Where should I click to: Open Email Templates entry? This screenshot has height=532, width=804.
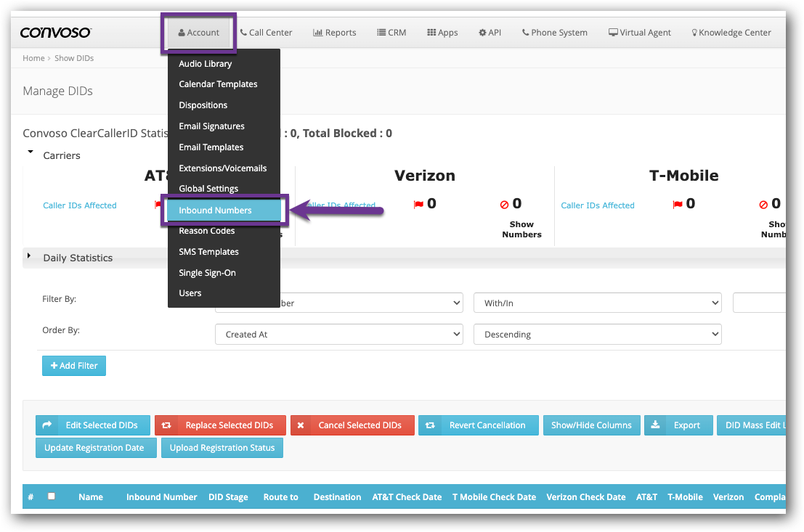(224, 147)
